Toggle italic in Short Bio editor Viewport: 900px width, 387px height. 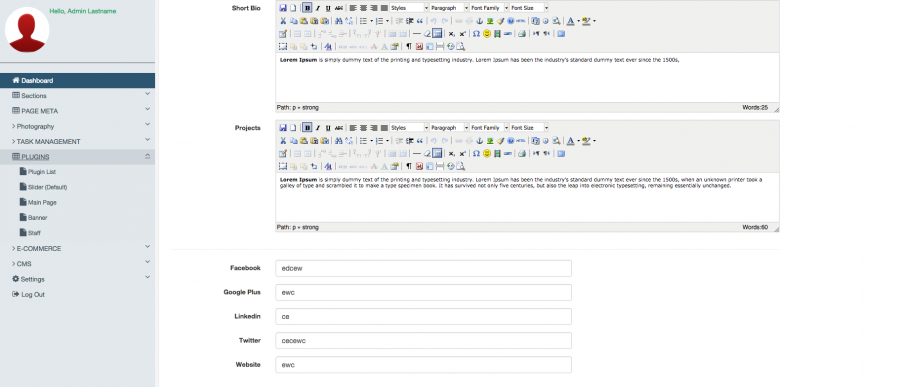(x=317, y=8)
